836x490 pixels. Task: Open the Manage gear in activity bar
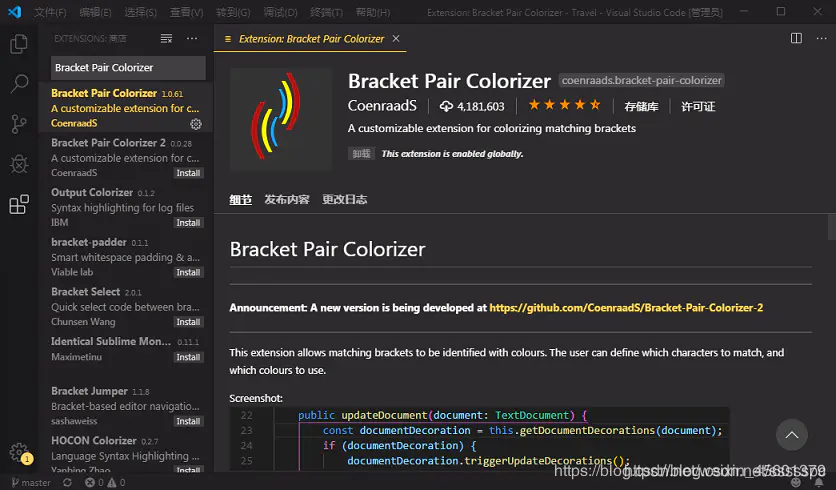(19, 453)
